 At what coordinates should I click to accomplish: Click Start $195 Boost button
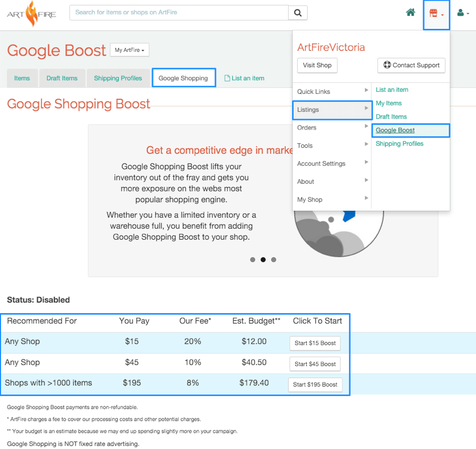click(315, 384)
